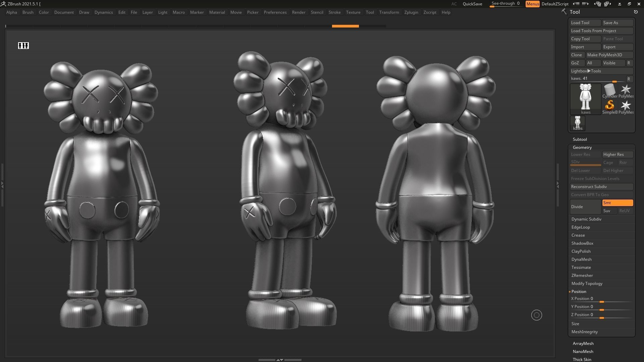Click the QuickSave button

(472, 4)
